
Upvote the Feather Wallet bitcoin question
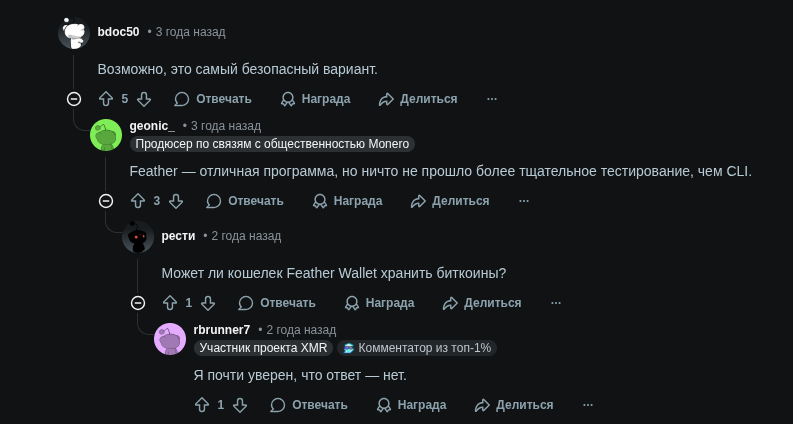[x=170, y=303]
